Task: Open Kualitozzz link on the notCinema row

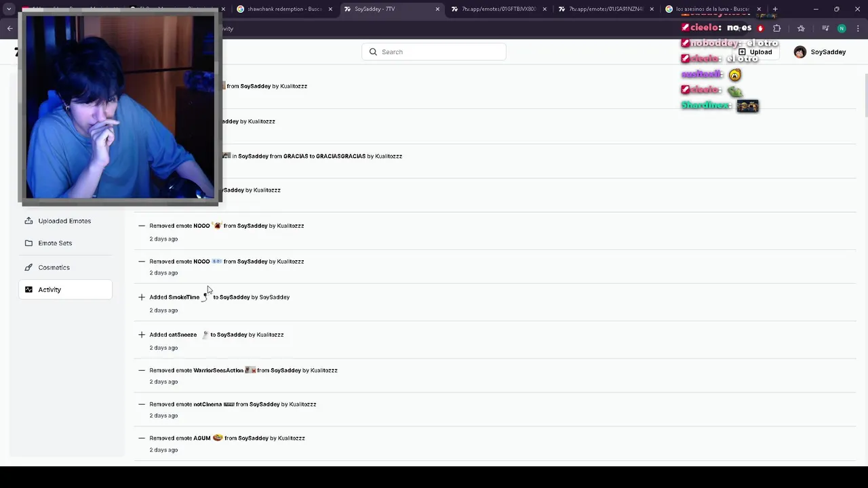Action: (x=302, y=404)
